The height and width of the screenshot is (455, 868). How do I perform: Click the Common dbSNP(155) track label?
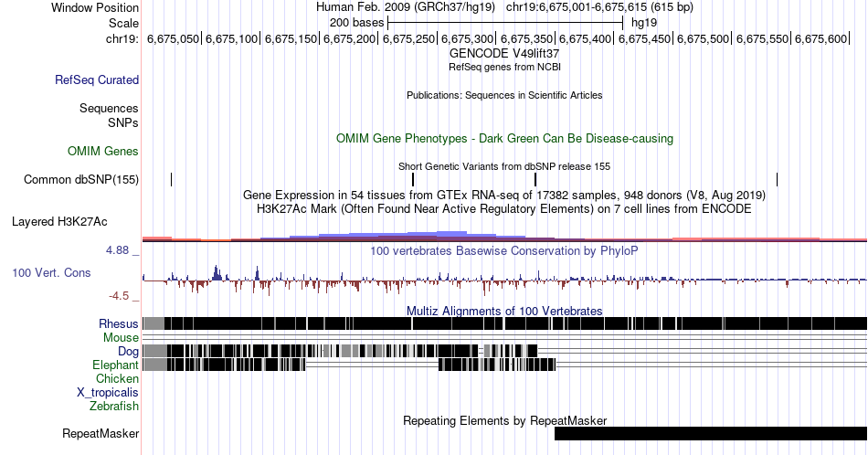pos(81,179)
